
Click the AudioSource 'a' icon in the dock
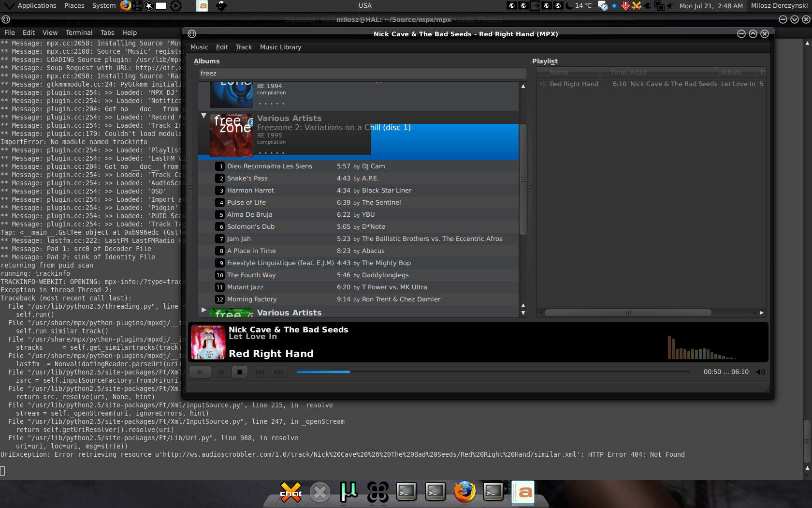(523, 493)
